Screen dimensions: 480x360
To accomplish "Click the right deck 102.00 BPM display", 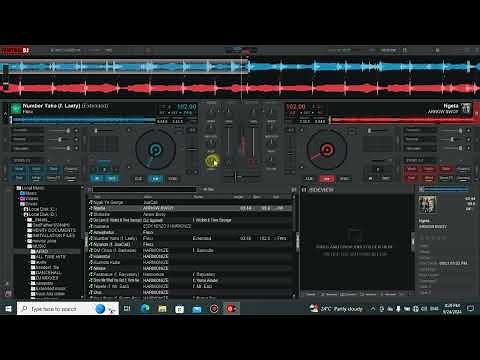I will pos(296,107).
